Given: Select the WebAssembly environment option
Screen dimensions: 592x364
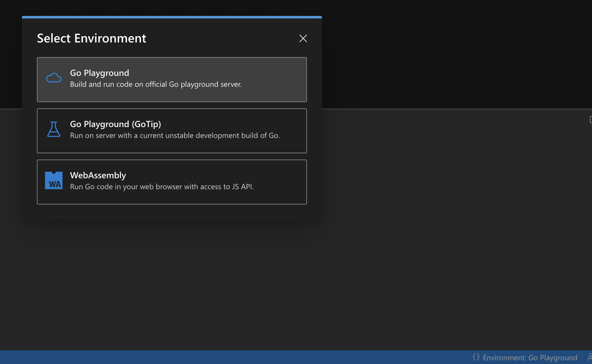Looking at the screenshot, I should [172, 182].
